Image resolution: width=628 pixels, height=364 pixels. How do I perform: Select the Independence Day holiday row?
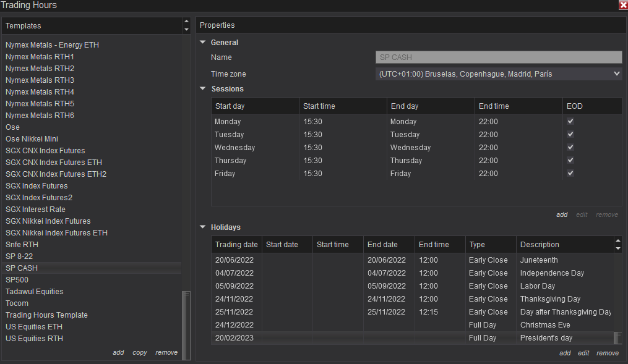[x=412, y=273]
